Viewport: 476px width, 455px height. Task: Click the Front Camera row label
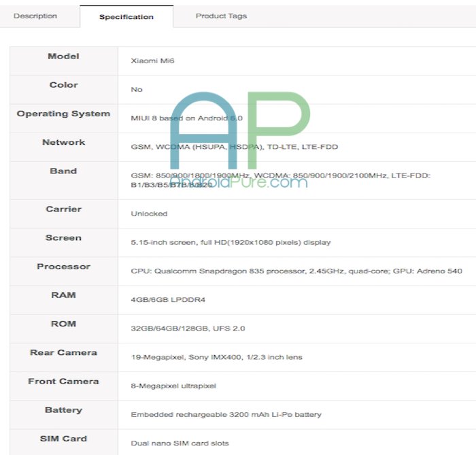[x=63, y=382]
